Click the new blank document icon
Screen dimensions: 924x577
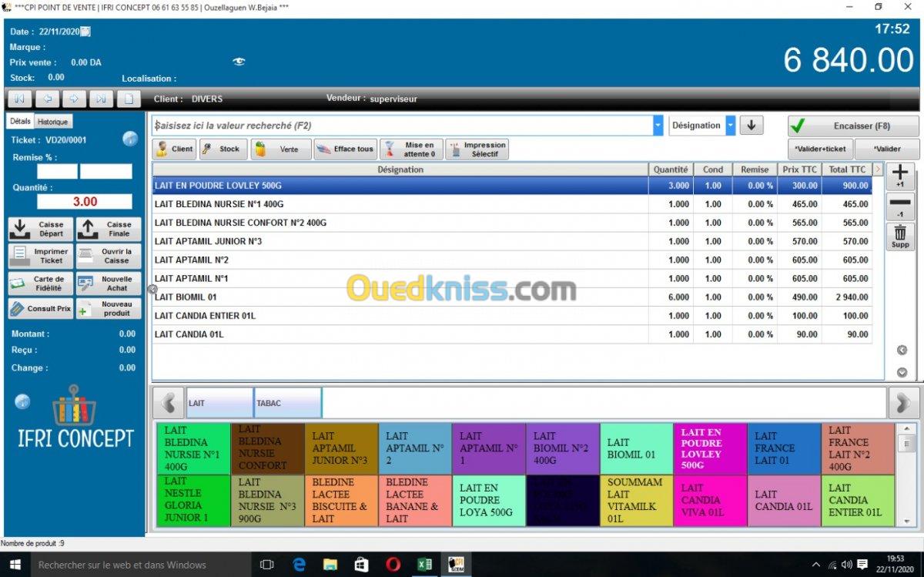pyautogui.click(x=129, y=99)
